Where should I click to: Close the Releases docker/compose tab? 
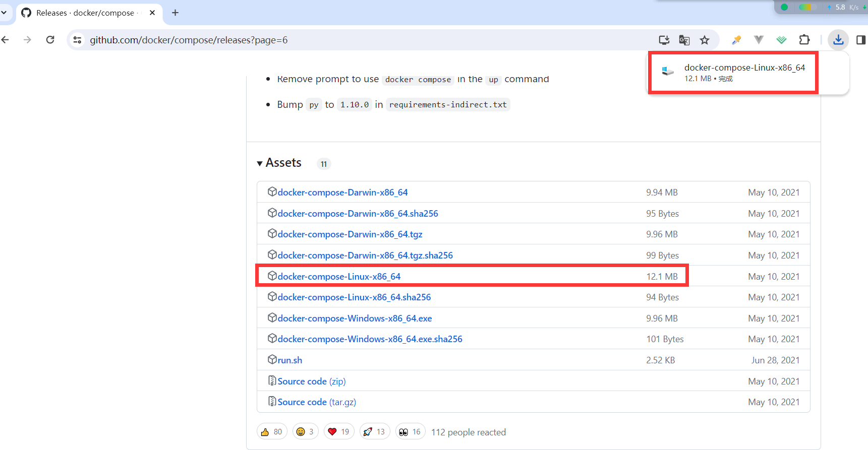tap(152, 13)
